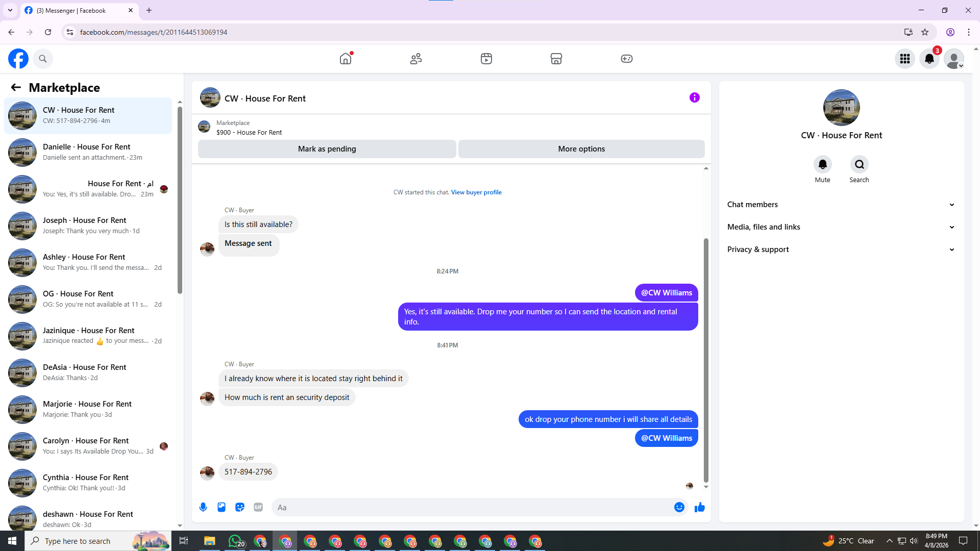Search within the conversation
The image size is (980, 551).
[859, 164]
